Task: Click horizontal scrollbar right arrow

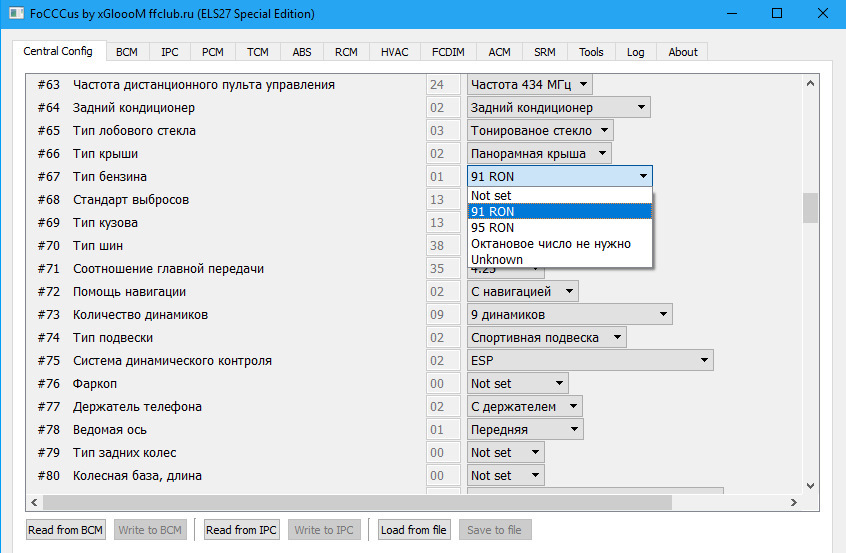Action: tap(793, 502)
